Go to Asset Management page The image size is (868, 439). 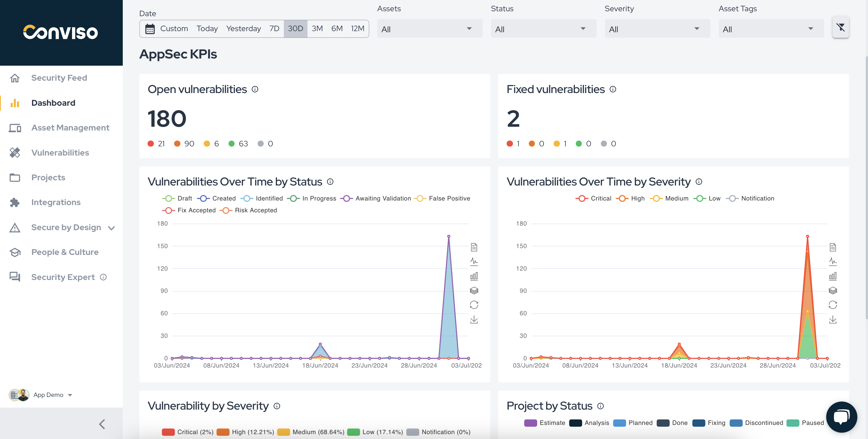pyautogui.click(x=70, y=128)
